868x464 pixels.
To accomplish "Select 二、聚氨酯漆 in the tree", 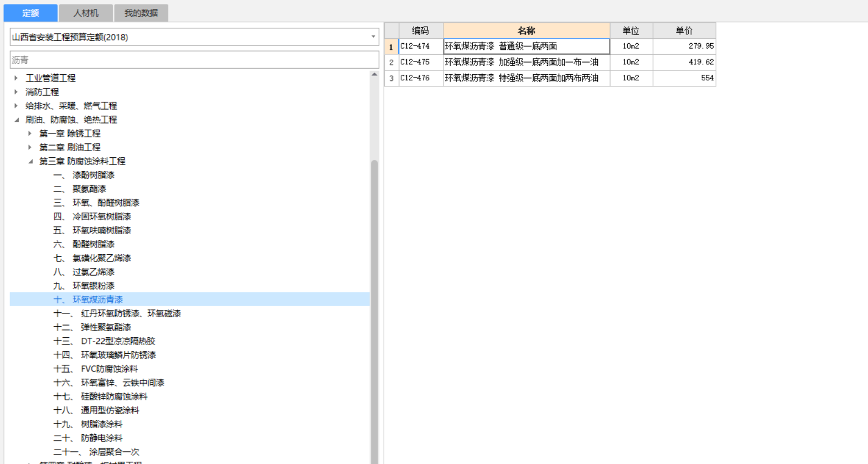I will click(80, 189).
